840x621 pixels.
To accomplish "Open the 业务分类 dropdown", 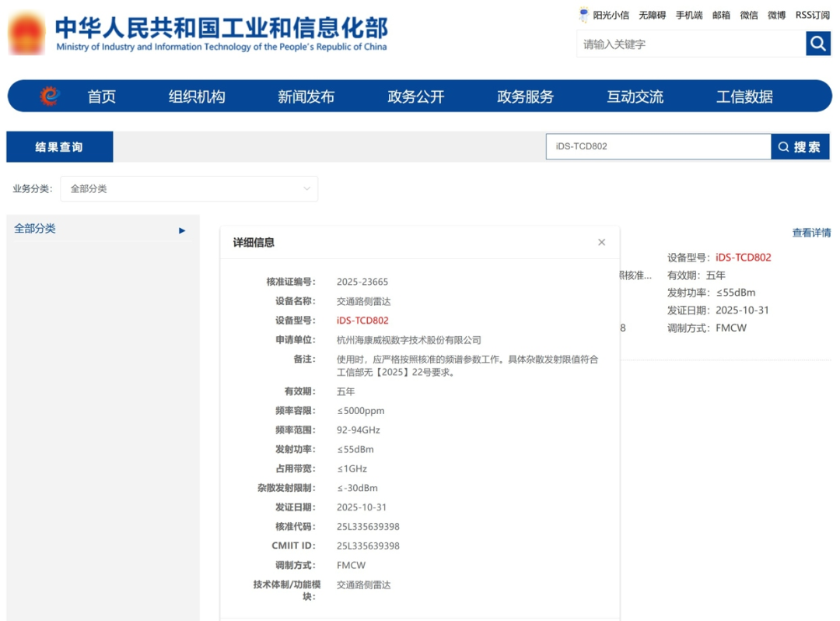I will [x=189, y=189].
